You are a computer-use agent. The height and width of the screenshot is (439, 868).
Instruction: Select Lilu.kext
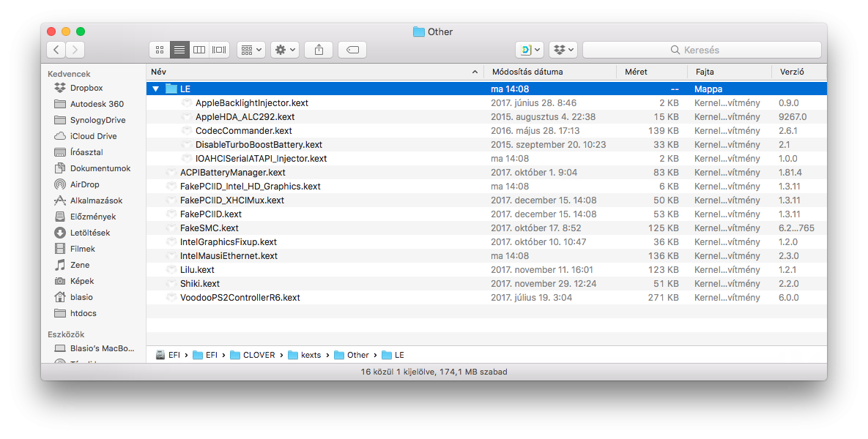pos(486,270)
